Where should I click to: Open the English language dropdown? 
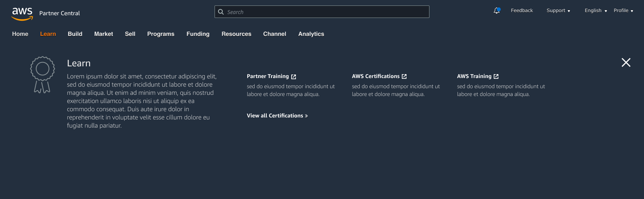click(x=596, y=11)
